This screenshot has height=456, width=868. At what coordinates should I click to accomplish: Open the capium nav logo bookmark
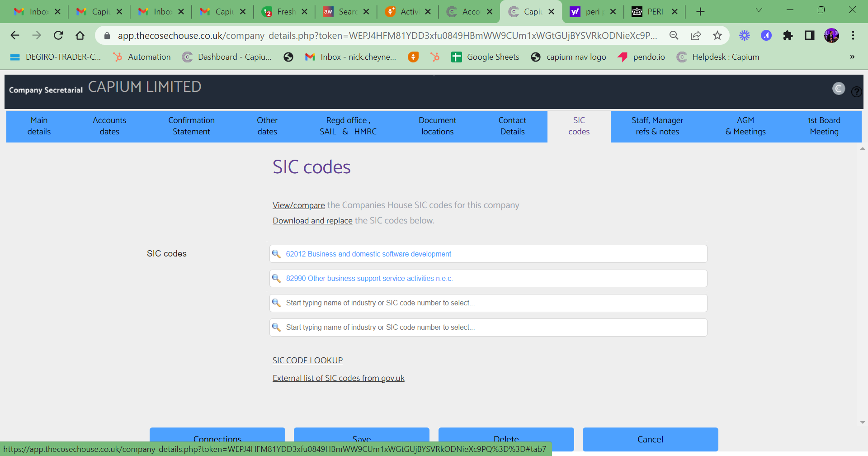(569, 57)
